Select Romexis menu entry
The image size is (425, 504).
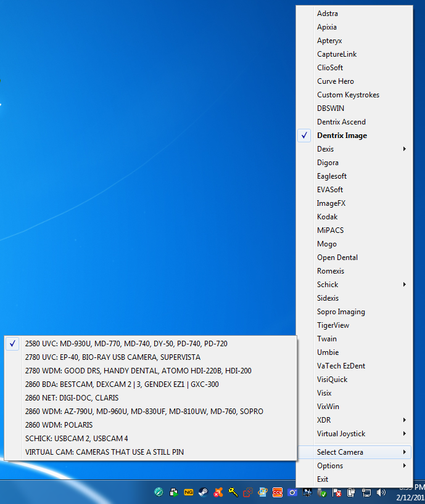click(354, 271)
